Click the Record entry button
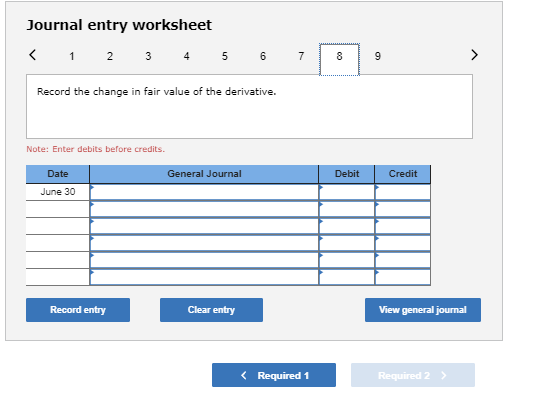Image resolution: width=536 pixels, height=405 pixels. (78, 310)
